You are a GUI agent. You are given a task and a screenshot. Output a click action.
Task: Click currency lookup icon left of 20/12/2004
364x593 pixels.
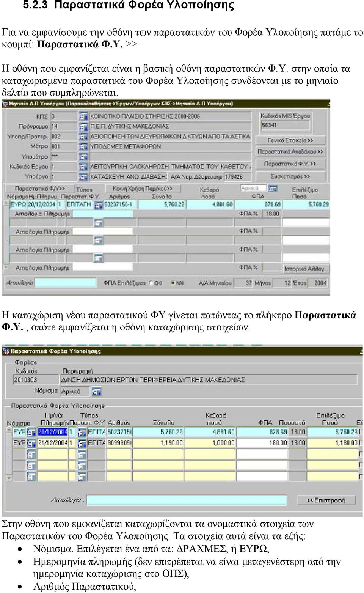click(x=31, y=432)
